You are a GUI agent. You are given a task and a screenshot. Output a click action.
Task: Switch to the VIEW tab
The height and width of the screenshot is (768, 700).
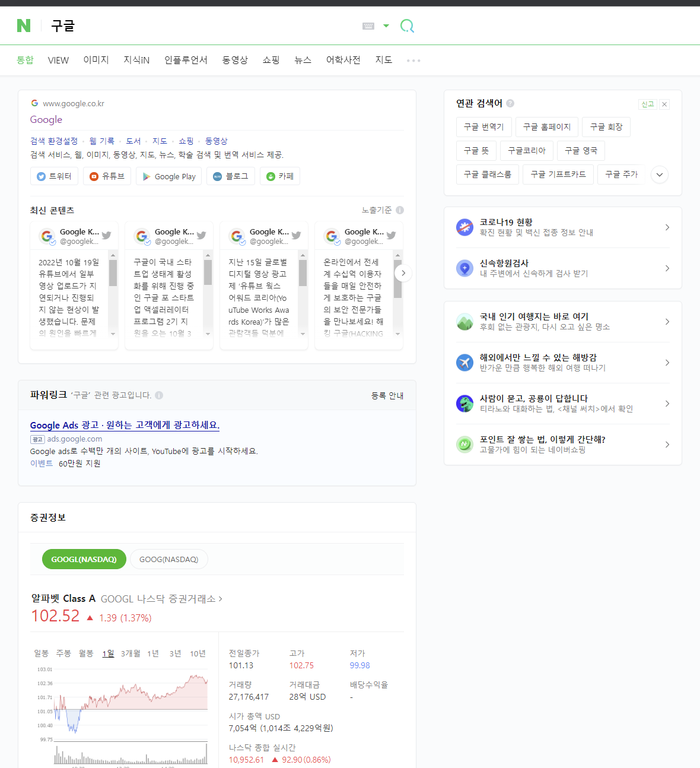click(x=58, y=61)
